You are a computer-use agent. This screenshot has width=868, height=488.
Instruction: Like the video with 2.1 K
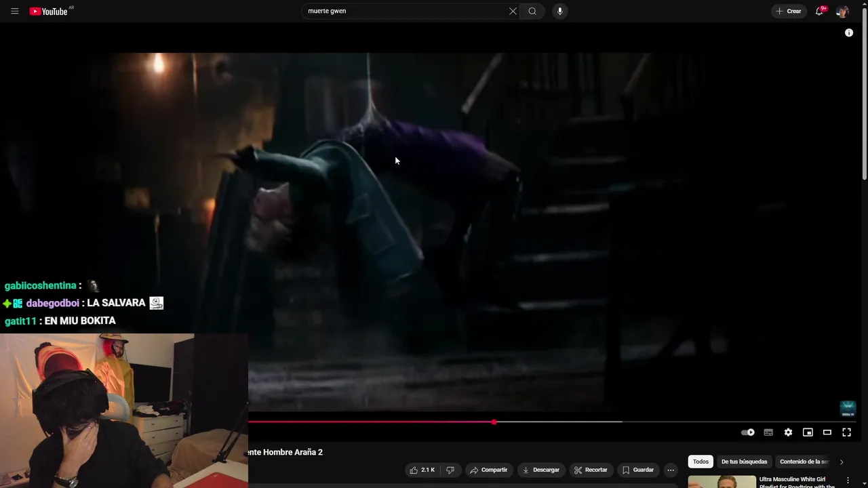click(x=422, y=470)
